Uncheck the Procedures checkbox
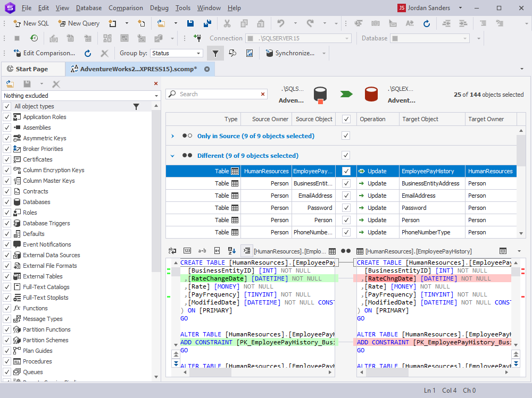The height and width of the screenshot is (398, 532). click(x=7, y=361)
